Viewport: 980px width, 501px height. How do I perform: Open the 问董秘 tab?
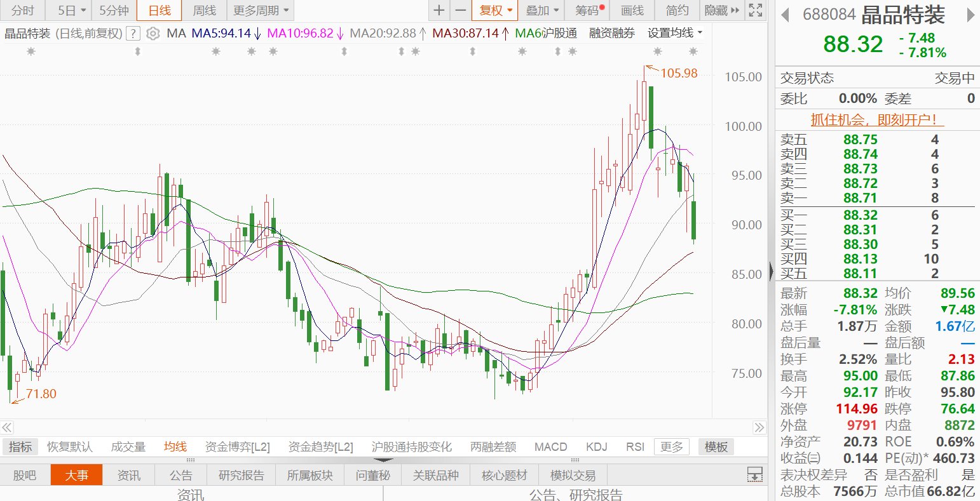(x=372, y=475)
